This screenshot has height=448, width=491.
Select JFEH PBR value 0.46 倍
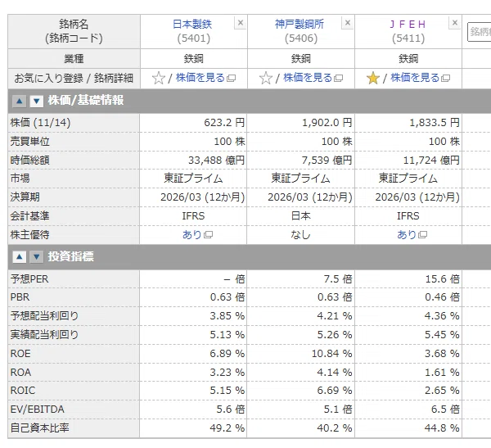pyautogui.click(x=442, y=296)
